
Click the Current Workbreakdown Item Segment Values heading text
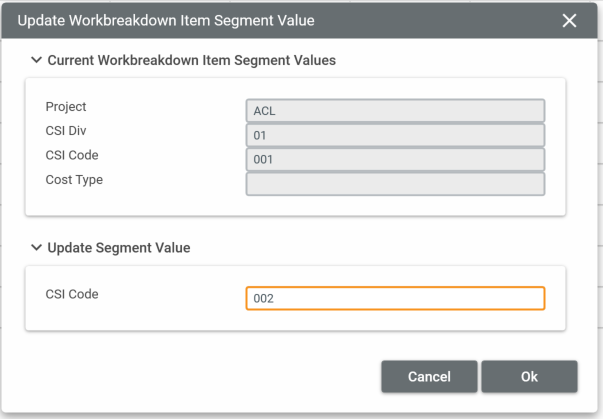(x=191, y=61)
